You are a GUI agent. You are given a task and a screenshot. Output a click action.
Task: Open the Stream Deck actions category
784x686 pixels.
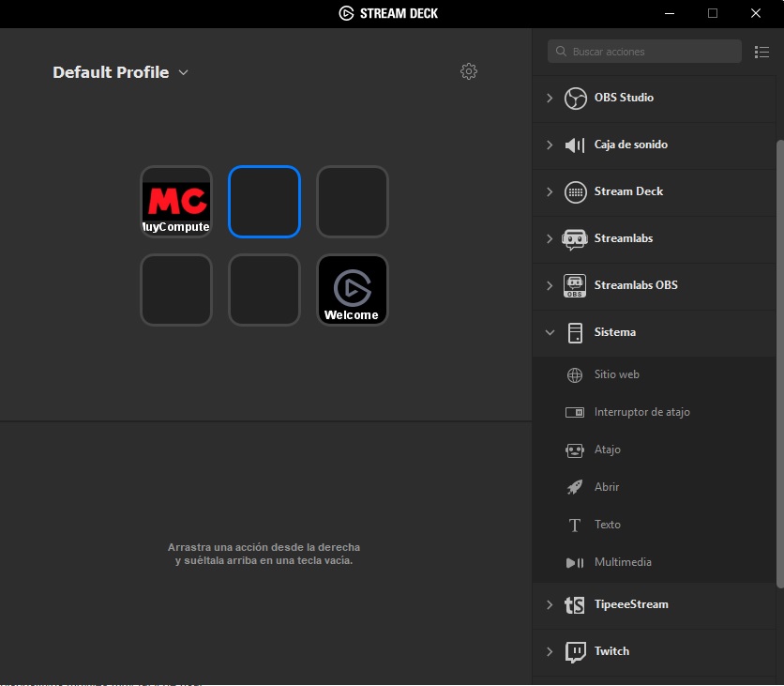(x=628, y=191)
